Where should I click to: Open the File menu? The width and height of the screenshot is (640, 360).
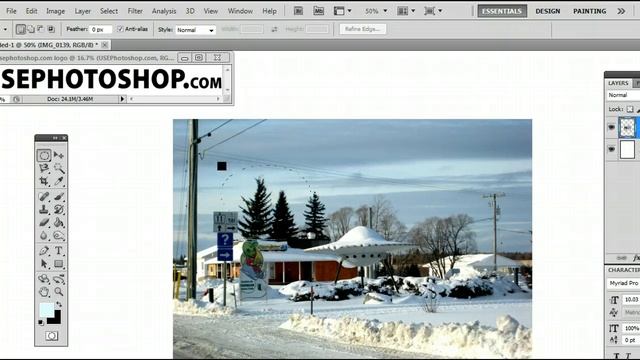click(11, 11)
